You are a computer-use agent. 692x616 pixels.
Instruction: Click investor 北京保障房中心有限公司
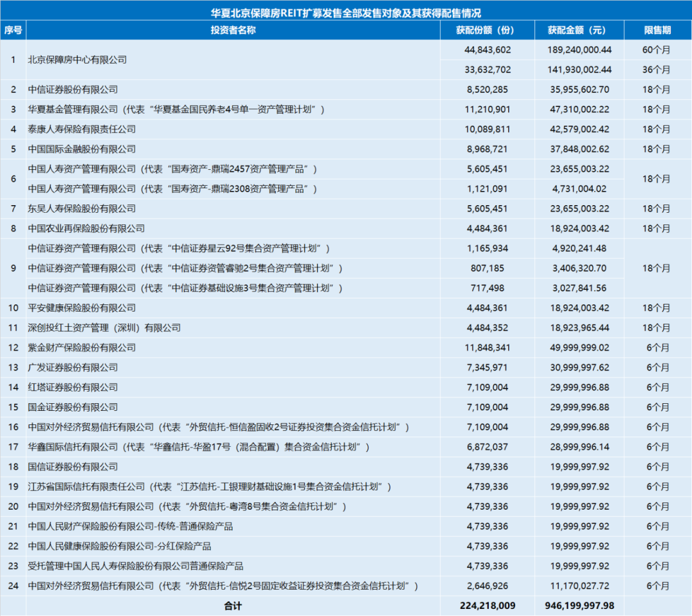point(78,60)
